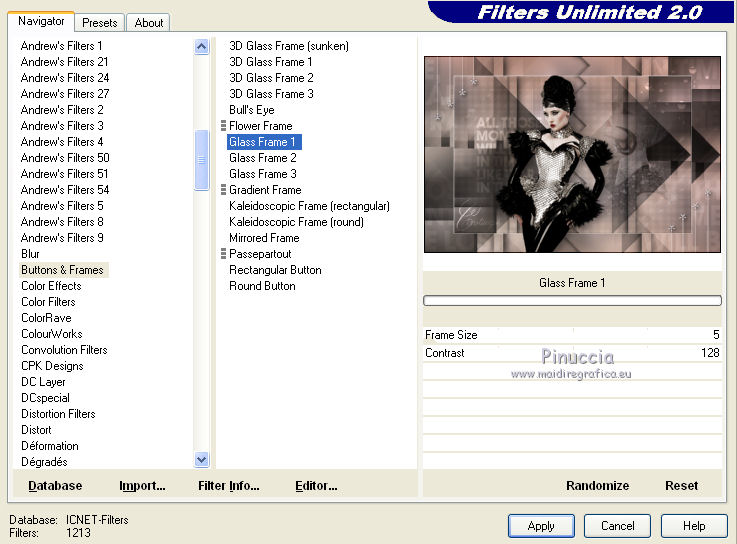Select the CPK Designs category
The image size is (737, 544).
pos(52,365)
